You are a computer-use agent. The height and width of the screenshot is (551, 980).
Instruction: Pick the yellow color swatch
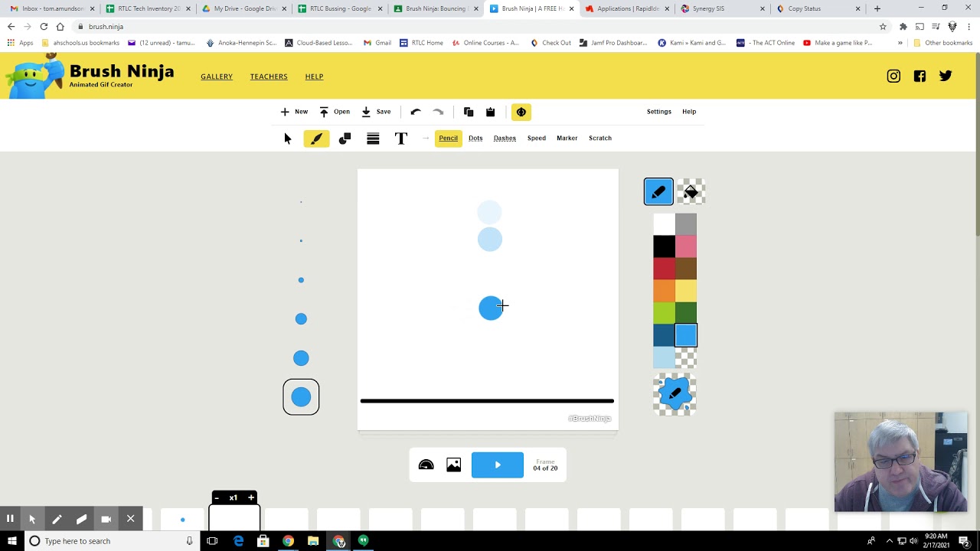[x=686, y=291]
